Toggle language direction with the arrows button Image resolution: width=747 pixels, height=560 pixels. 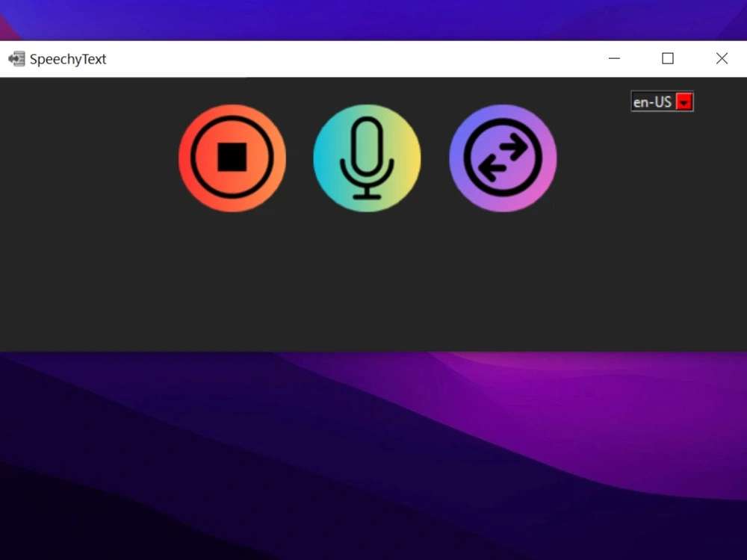click(x=502, y=158)
